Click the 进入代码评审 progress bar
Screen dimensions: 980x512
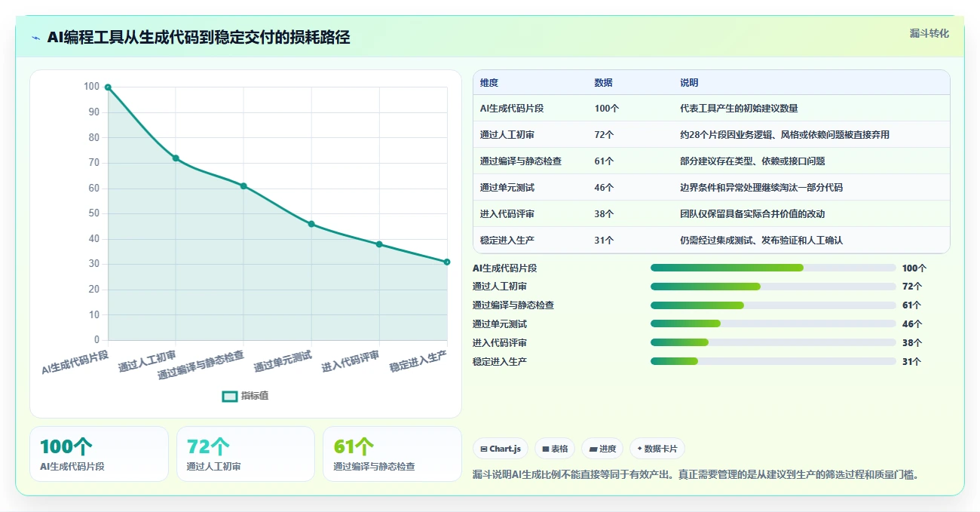tap(773, 343)
